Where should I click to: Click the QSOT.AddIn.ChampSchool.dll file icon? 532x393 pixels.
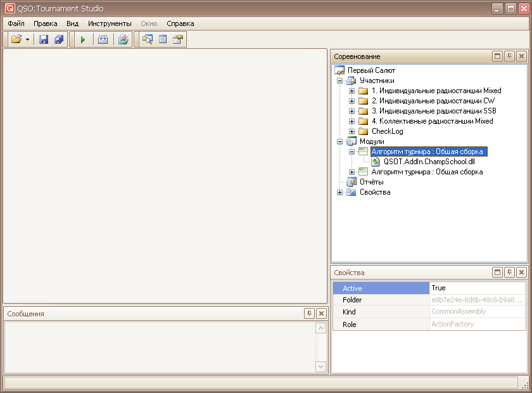[376, 162]
